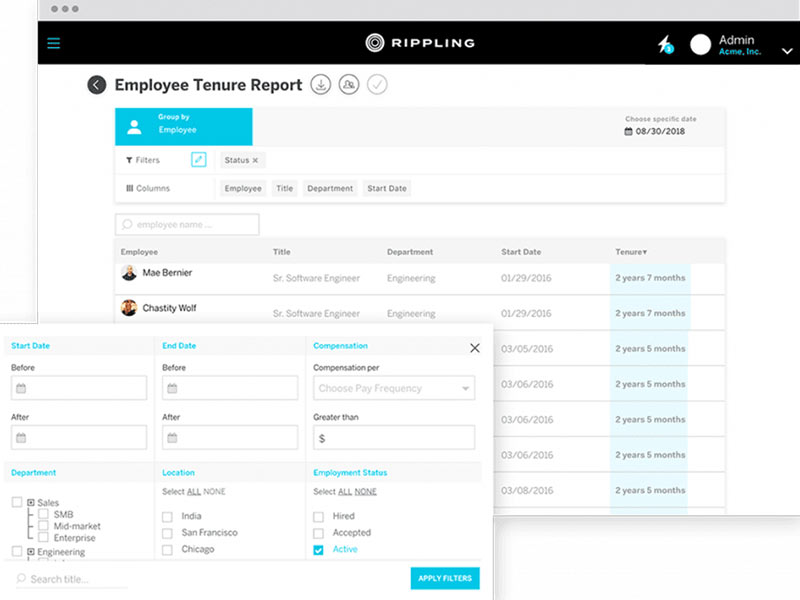
Task: Remove the Status filter chip
Action: tap(256, 160)
